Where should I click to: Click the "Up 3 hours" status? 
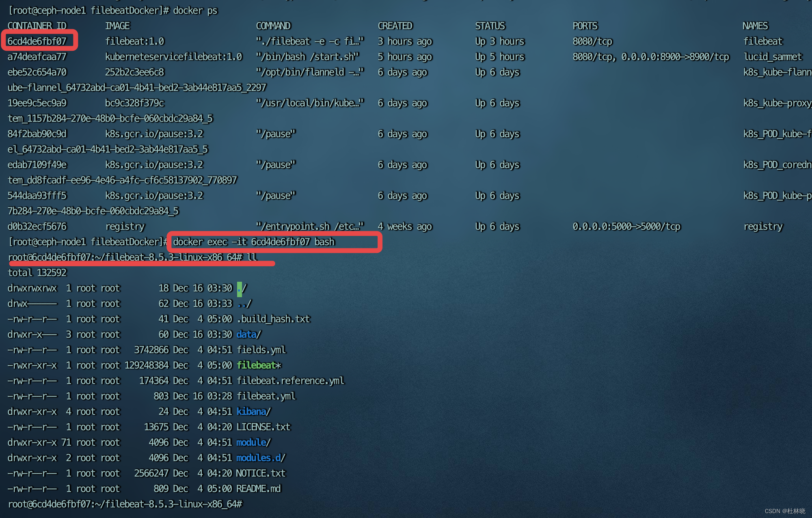point(500,41)
